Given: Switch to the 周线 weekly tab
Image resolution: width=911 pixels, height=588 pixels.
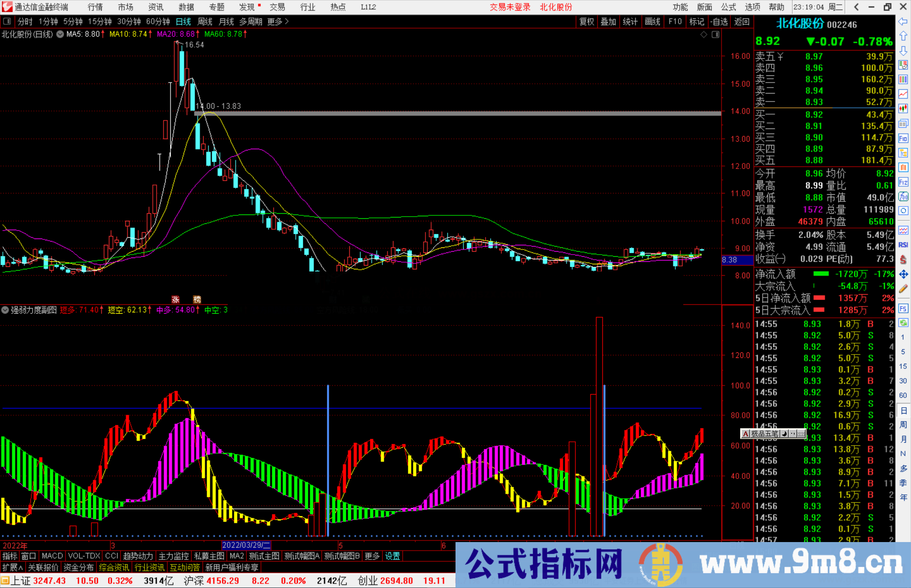Looking at the screenshot, I should pyautogui.click(x=204, y=21).
